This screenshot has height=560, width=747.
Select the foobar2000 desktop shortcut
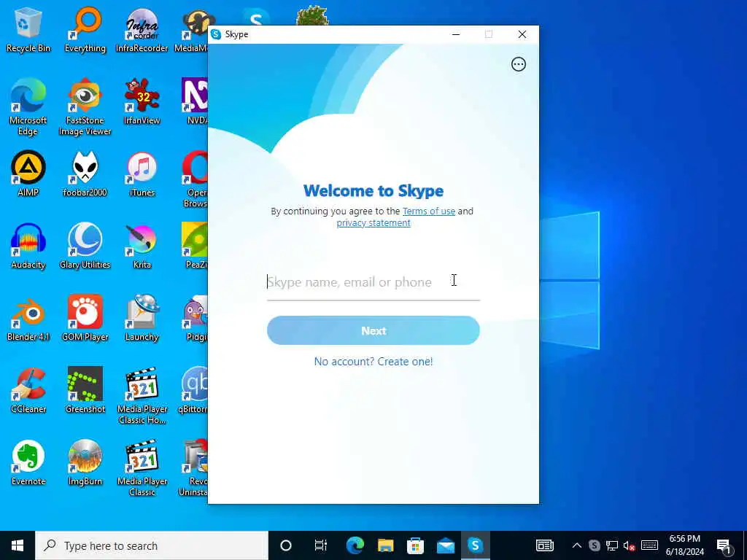(x=85, y=174)
